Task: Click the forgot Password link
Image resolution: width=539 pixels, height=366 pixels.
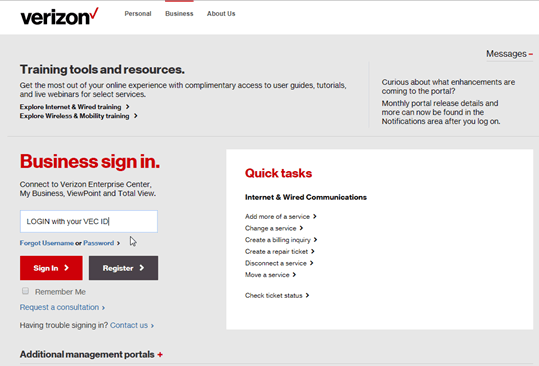Action: (99, 243)
